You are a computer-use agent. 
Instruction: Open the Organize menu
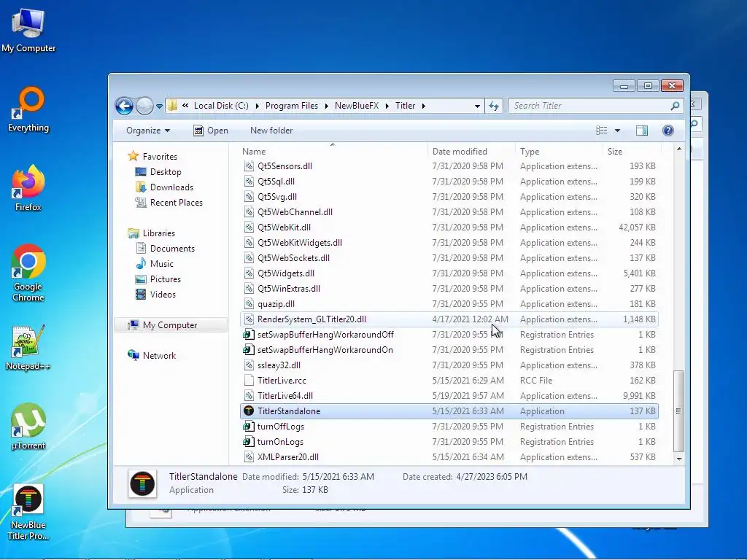pos(147,131)
